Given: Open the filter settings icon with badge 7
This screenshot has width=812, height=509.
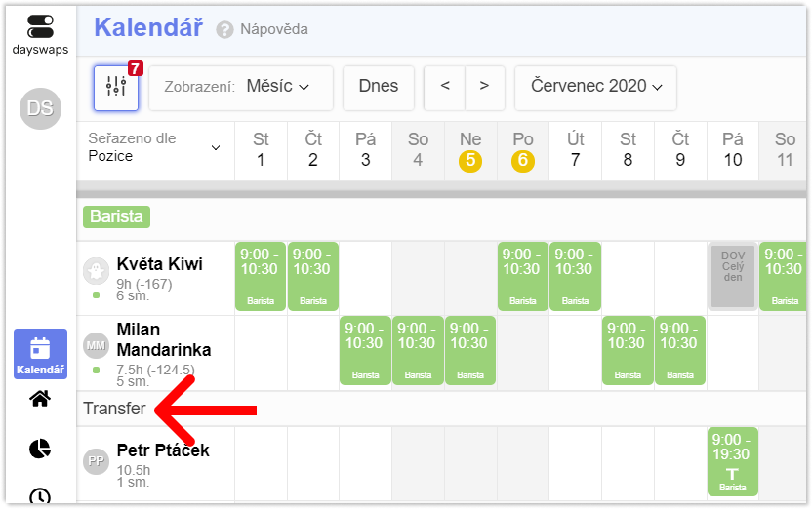Looking at the screenshot, I should [116, 88].
